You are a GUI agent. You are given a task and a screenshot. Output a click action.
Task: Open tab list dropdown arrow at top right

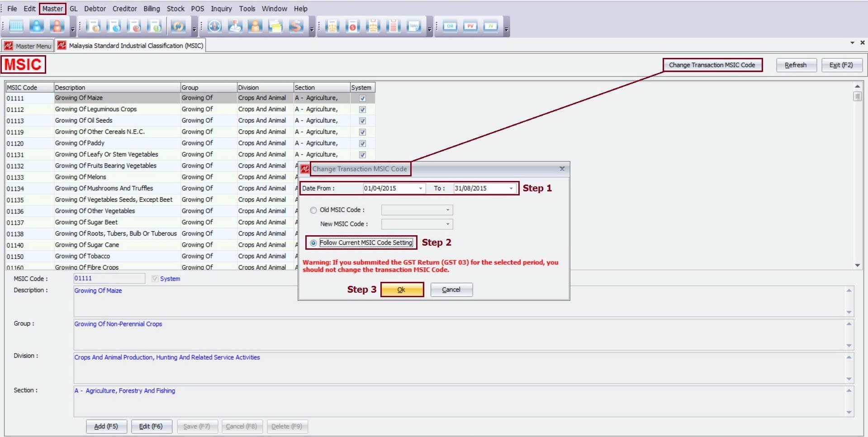point(852,43)
